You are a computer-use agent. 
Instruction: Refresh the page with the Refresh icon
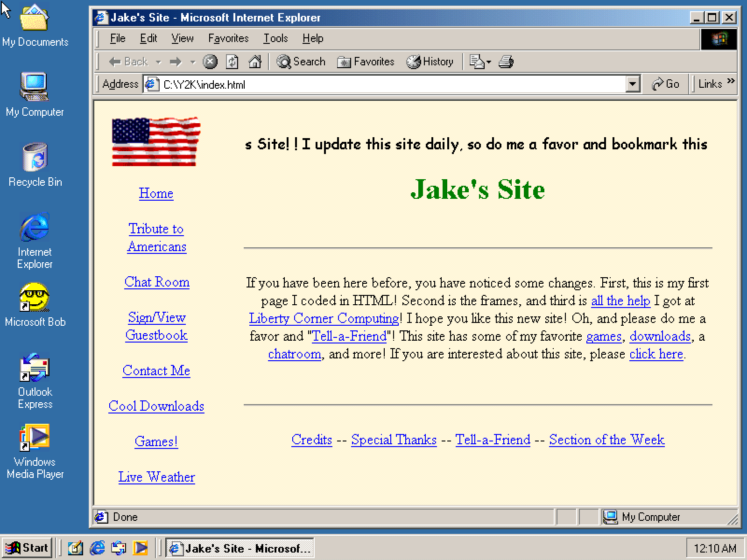(232, 62)
